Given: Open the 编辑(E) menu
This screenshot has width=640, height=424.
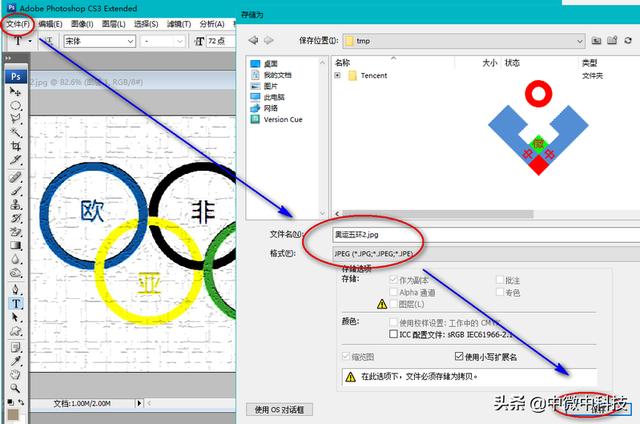Looking at the screenshot, I should (x=51, y=24).
